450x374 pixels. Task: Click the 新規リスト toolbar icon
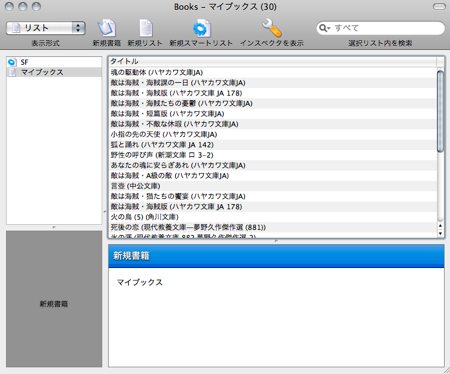click(x=145, y=28)
